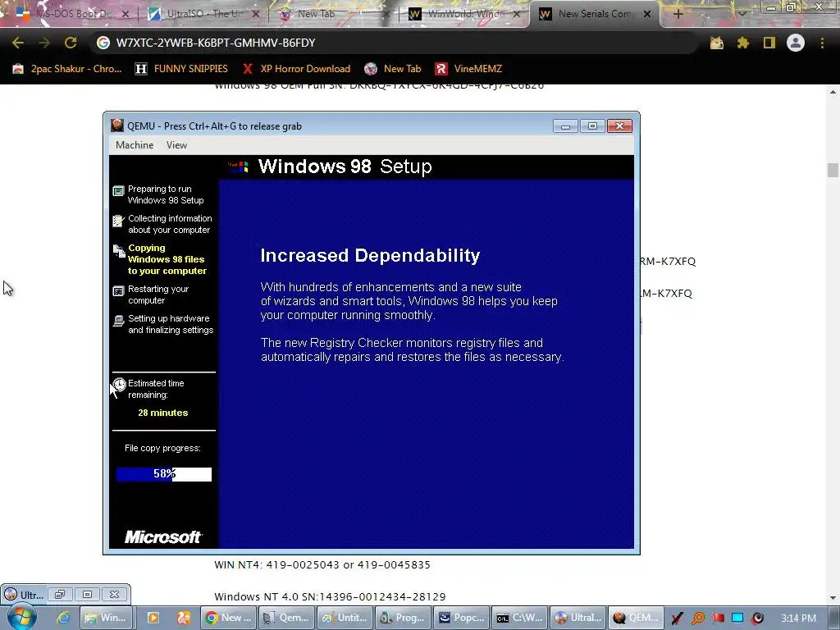The image size is (840, 630).
Task: Click the 3:14 PM taskbar clock
Action: tap(798, 619)
